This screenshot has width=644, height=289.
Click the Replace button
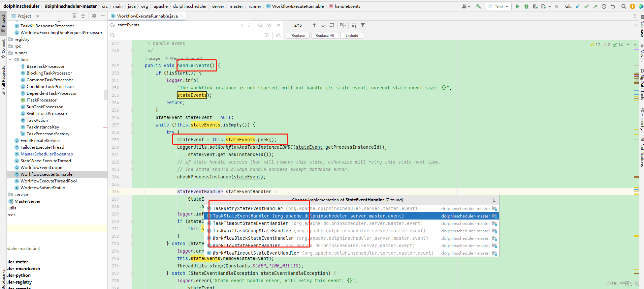click(x=298, y=35)
